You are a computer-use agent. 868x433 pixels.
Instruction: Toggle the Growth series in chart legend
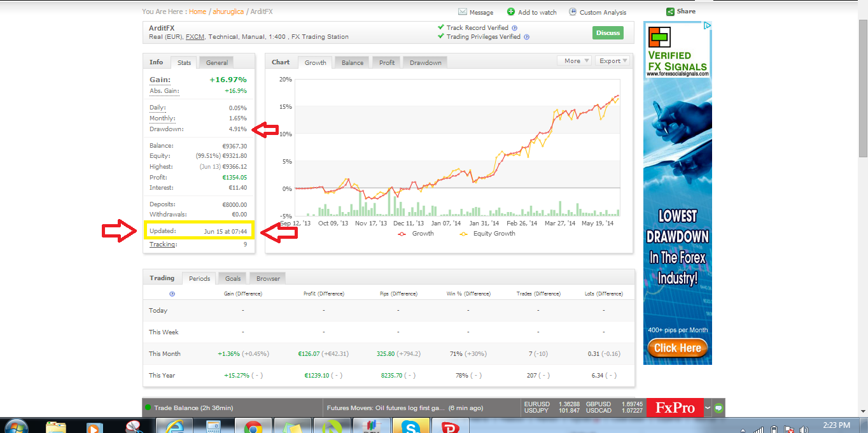[x=416, y=234]
